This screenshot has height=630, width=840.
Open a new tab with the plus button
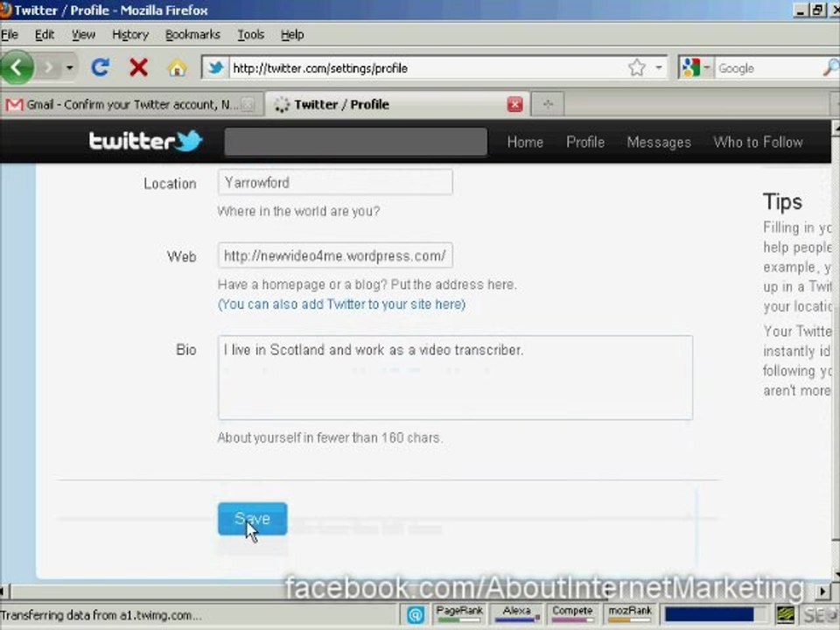[548, 104]
